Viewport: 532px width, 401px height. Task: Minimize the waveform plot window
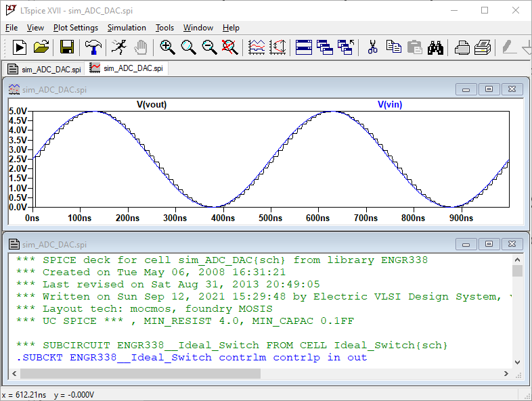[466, 89]
